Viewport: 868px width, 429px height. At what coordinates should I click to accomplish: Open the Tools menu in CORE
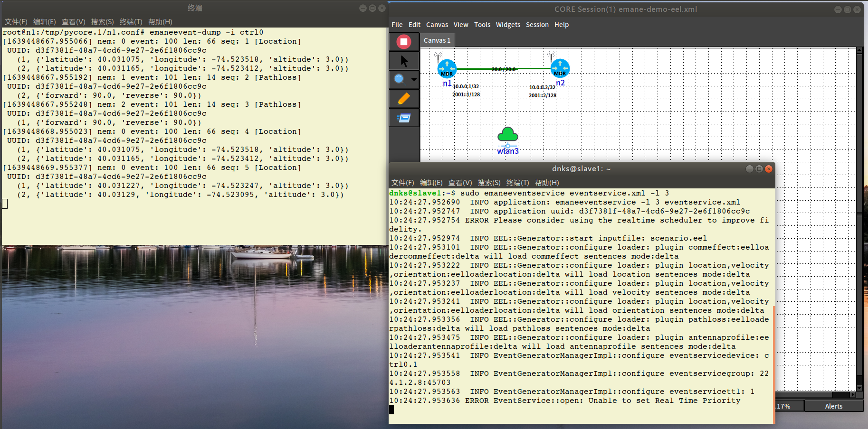pyautogui.click(x=482, y=25)
